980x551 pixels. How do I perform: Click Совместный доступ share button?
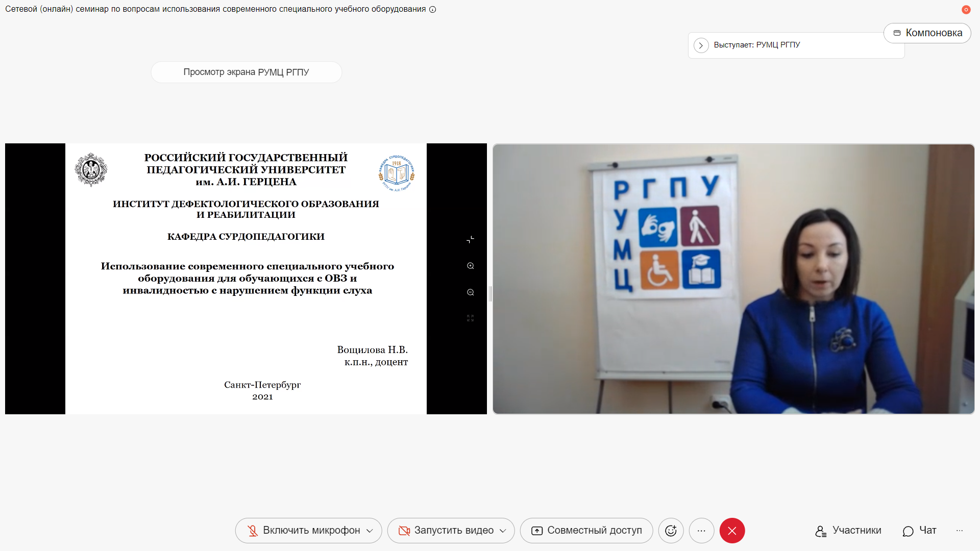(586, 531)
